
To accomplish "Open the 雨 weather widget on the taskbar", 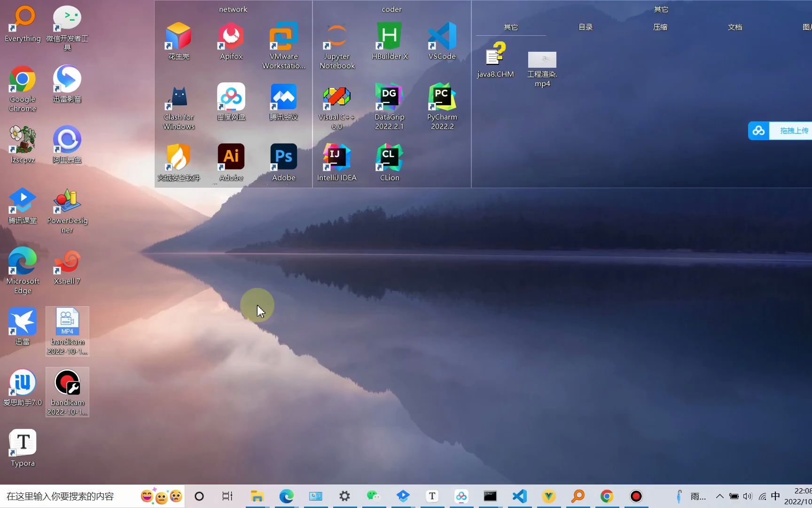I will point(691,496).
